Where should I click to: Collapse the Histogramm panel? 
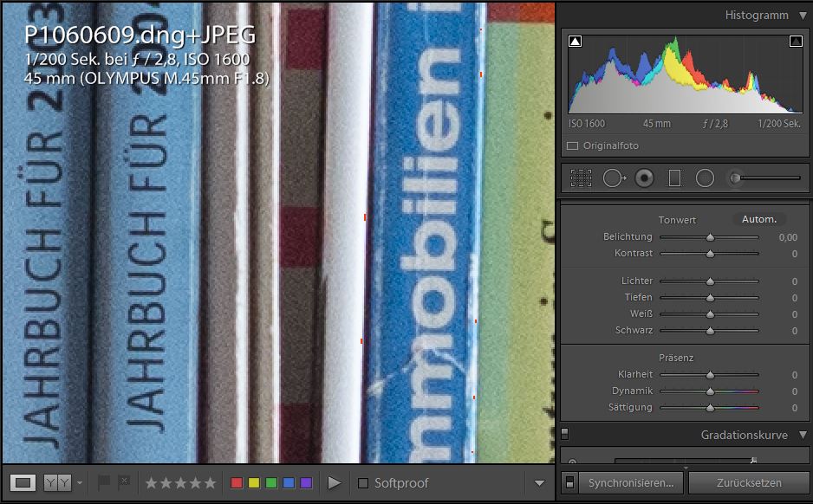[803, 16]
